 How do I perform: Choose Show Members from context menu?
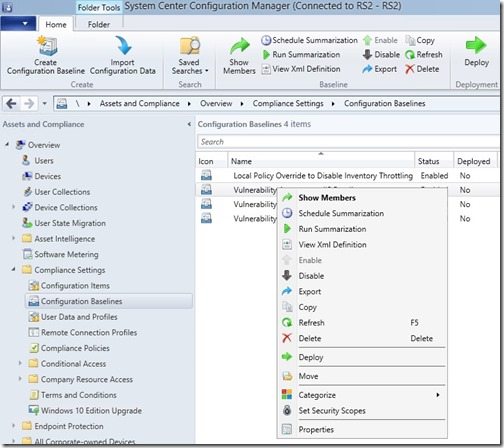point(362,198)
